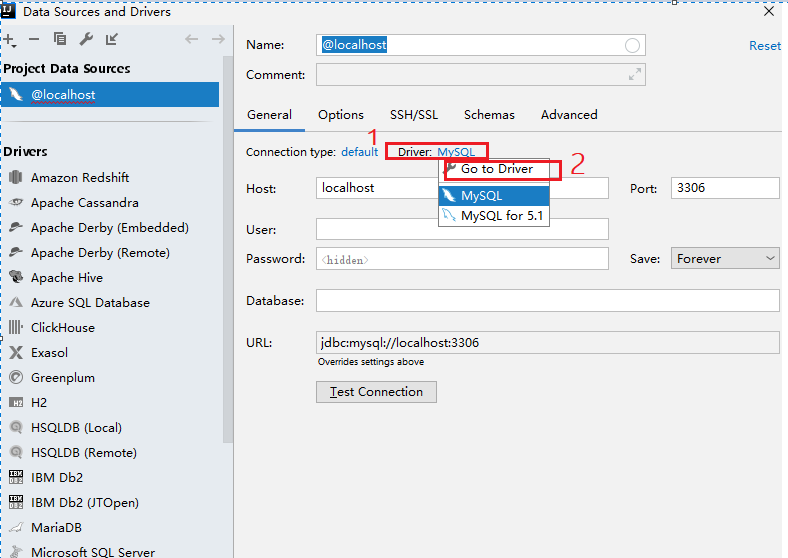The height and width of the screenshot is (558, 788).
Task: Expand the Comment field with arrows icon
Action: tap(635, 74)
